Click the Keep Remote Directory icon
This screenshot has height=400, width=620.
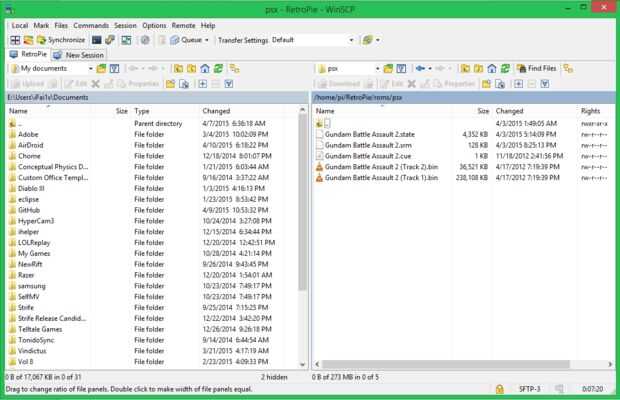(x=126, y=40)
